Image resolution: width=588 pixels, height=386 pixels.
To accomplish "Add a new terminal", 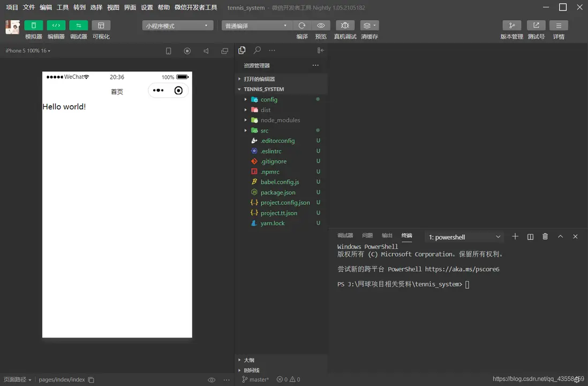I will click(x=515, y=236).
